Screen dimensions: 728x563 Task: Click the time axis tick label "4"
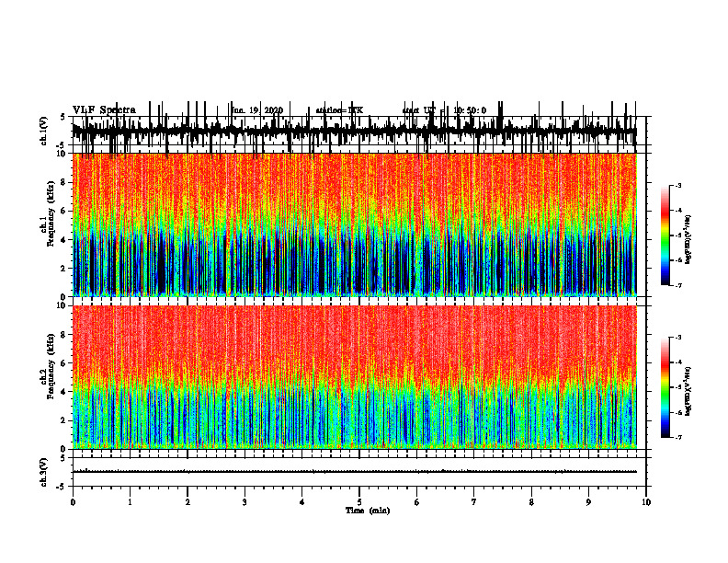[302, 502]
